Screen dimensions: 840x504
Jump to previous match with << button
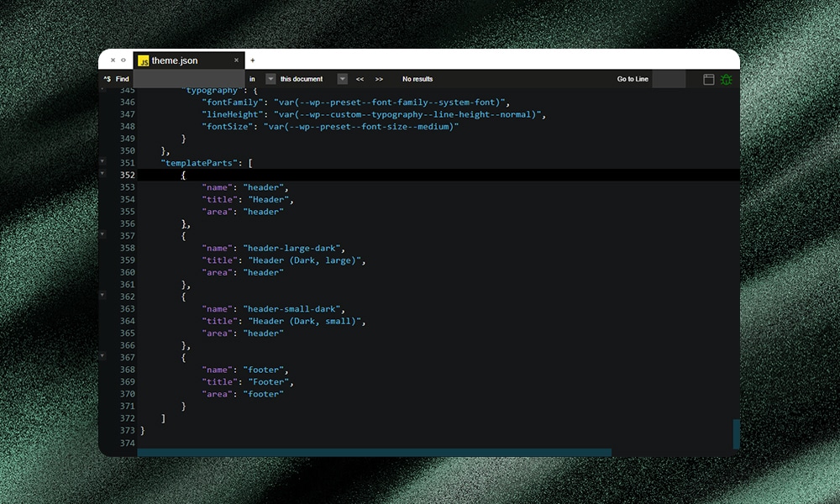click(360, 79)
